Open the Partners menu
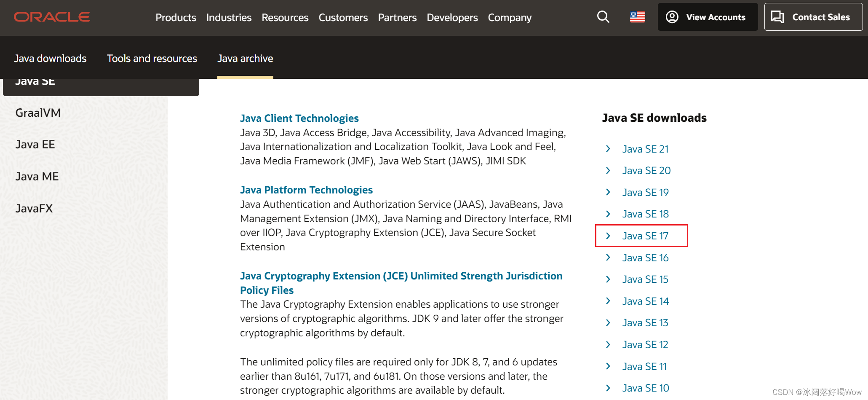 tap(397, 18)
